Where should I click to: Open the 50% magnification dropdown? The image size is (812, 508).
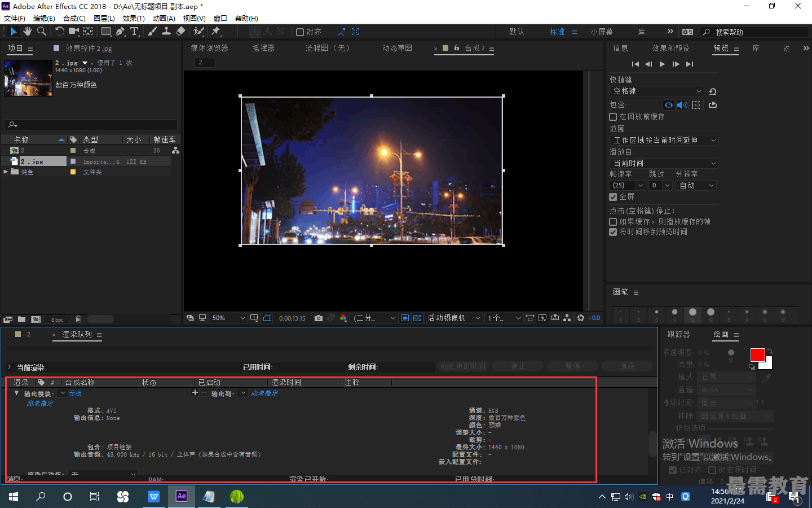pos(228,318)
